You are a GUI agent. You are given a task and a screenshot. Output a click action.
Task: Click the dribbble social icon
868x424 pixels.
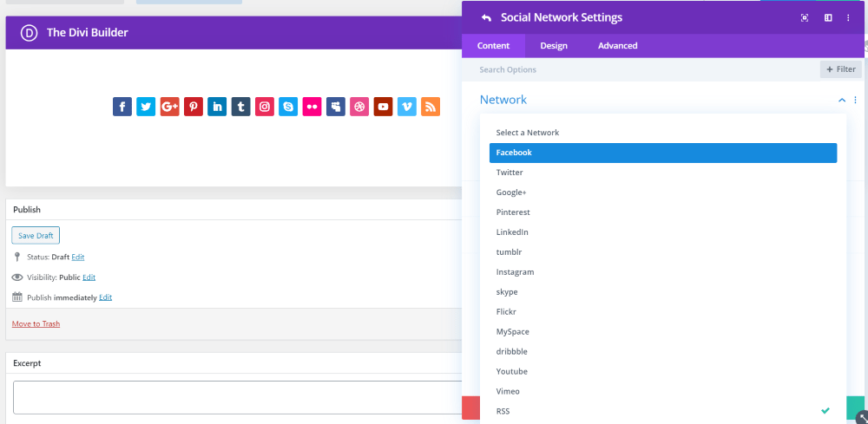pyautogui.click(x=359, y=107)
